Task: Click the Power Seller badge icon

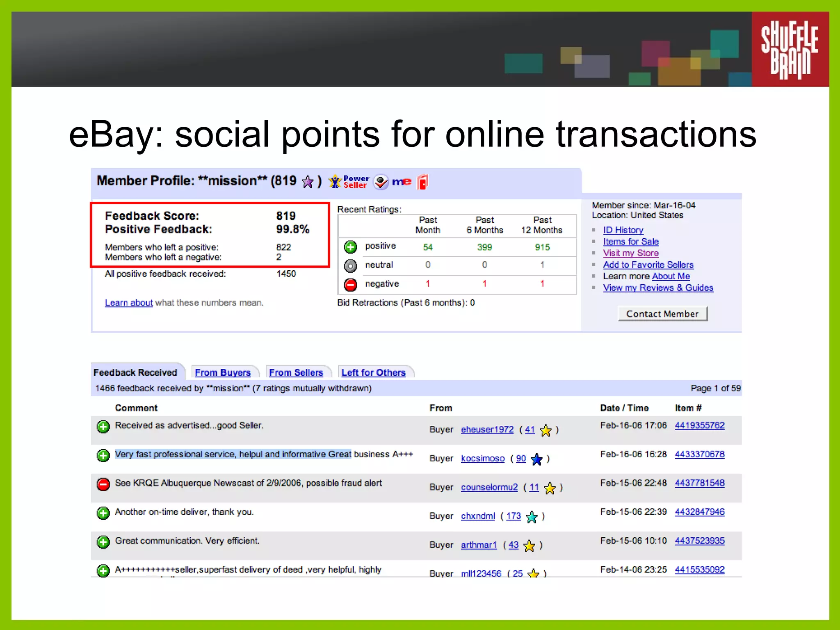Action: (x=349, y=182)
